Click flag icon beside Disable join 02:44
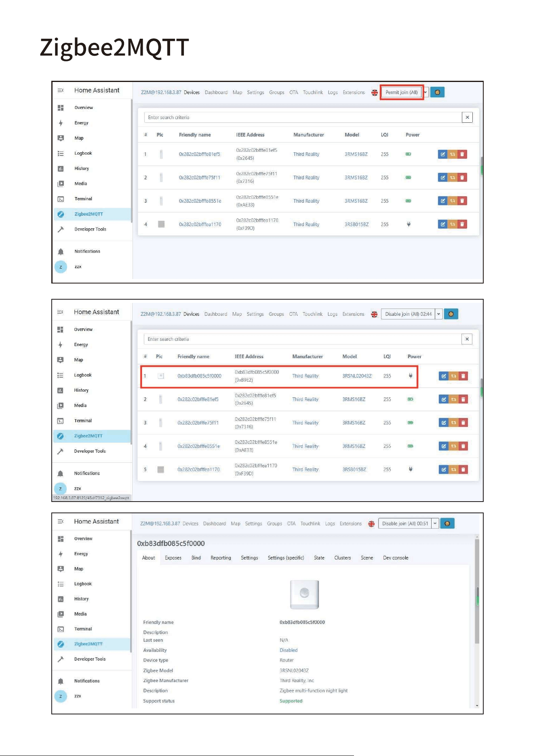Viewport: 535px width, 756px height. coord(374,314)
